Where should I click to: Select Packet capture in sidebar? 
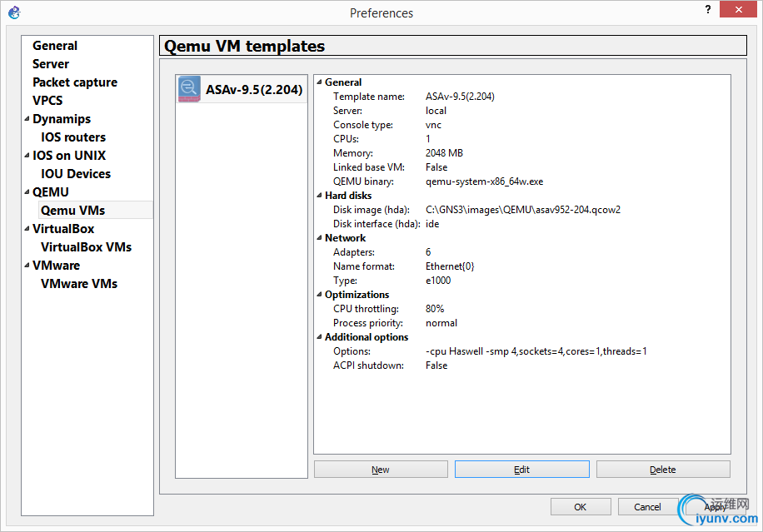75,82
